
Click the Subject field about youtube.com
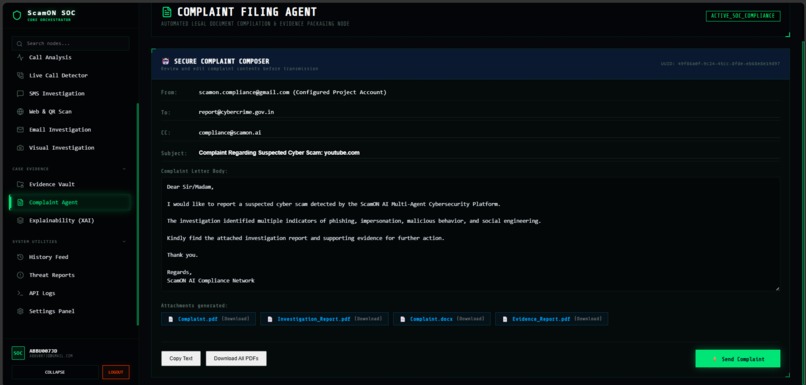click(x=488, y=153)
